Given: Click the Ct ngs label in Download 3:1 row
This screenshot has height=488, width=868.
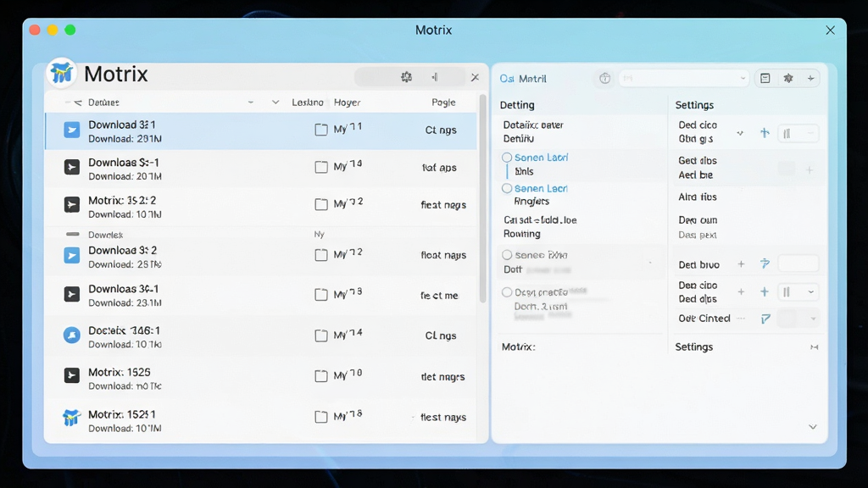Looking at the screenshot, I should (441, 130).
